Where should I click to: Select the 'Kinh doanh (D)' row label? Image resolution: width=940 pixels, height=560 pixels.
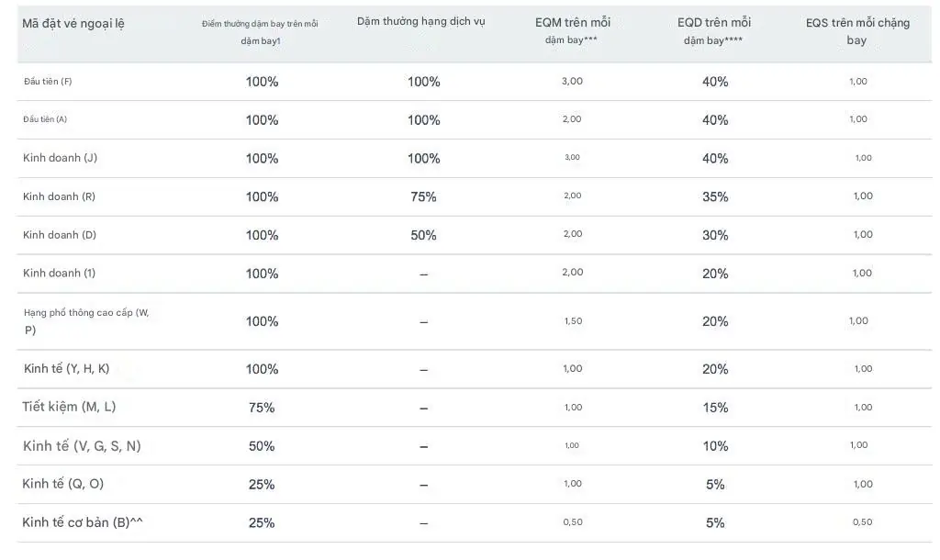(x=60, y=235)
